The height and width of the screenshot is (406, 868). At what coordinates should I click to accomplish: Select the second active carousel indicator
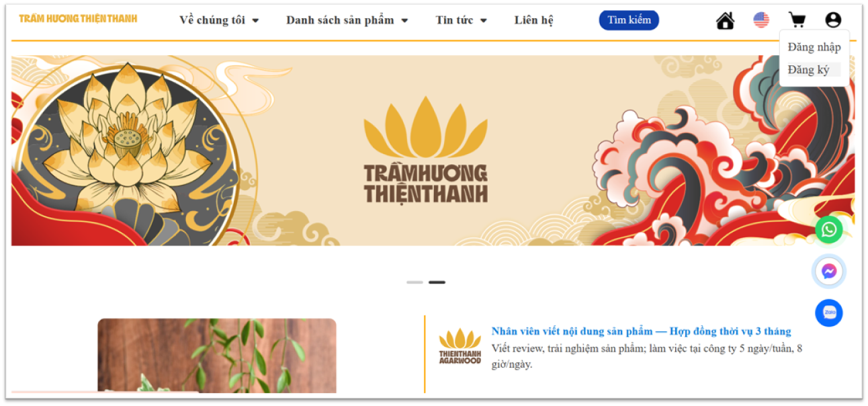437,282
